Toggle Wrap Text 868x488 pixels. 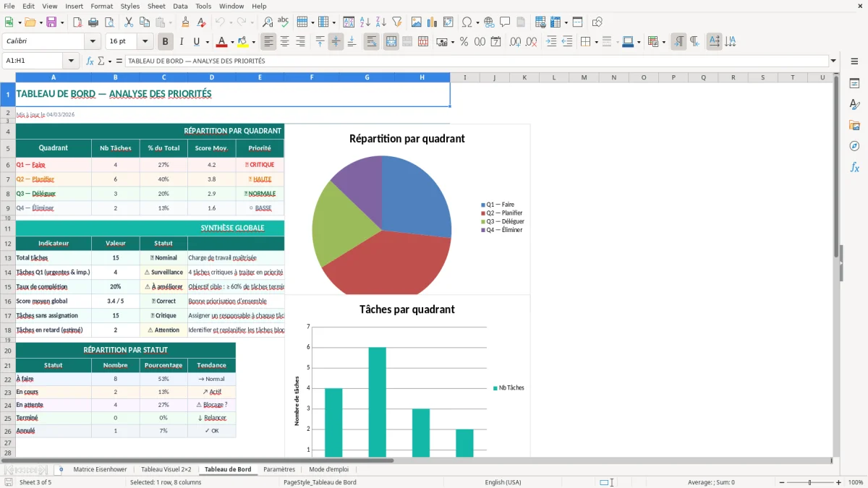tap(371, 42)
